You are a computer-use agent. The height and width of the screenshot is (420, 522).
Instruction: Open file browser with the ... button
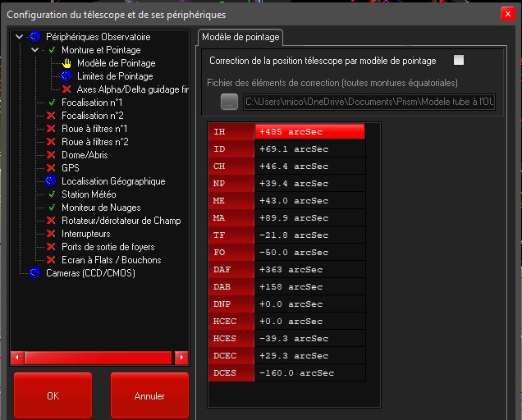coord(229,102)
